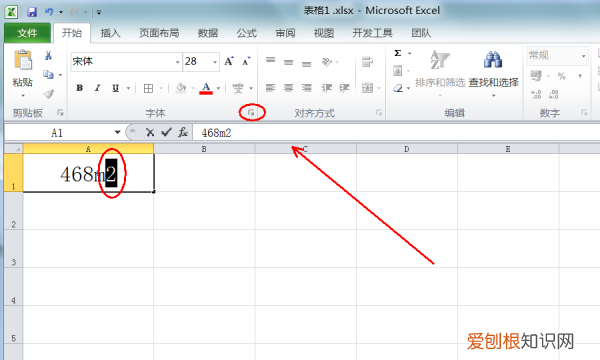Switch to the 页面布局 Page Layout tab
The image size is (600, 360).
pos(159,33)
